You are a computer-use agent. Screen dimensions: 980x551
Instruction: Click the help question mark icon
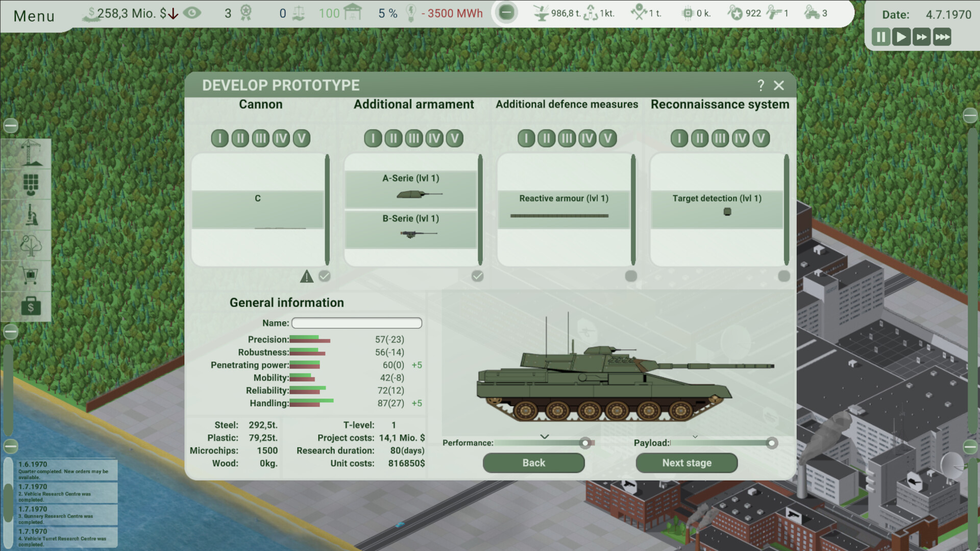tap(761, 85)
